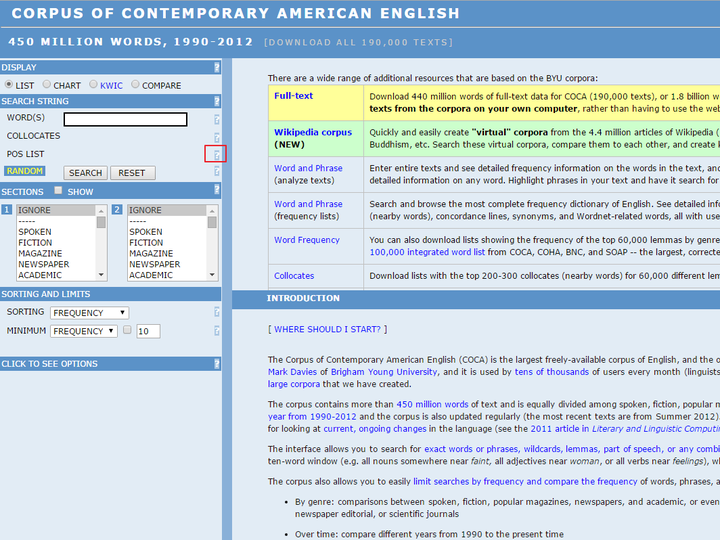Click the RANDOM button
This screenshot has width=720, height=540.
click(24, 171)
